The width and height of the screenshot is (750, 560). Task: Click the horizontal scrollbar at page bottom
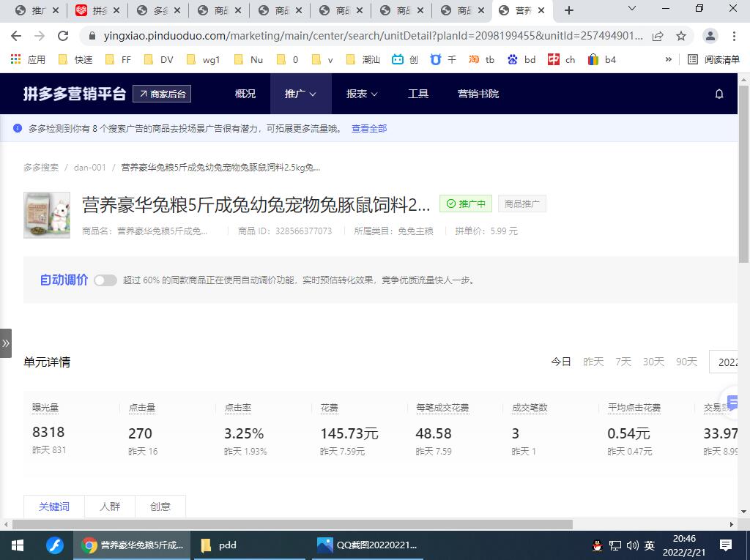click(292, 525)
